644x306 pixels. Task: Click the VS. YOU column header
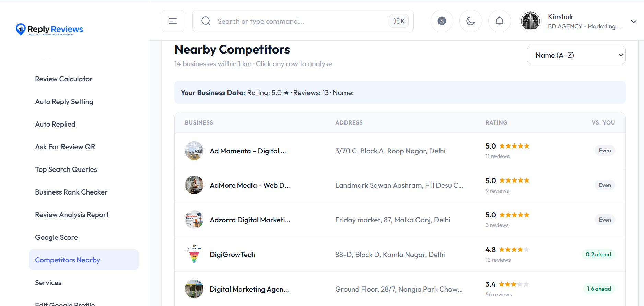pyautogui.click(x=603, y=122)
